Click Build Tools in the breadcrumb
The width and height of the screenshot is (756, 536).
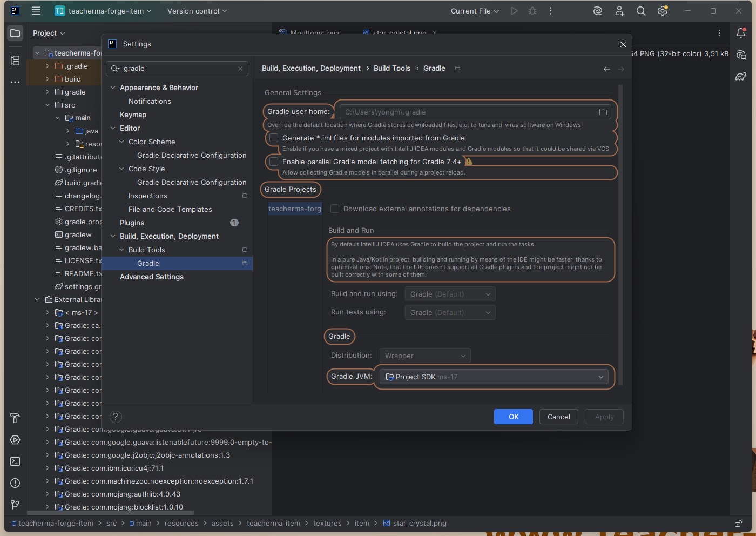[x=392, y=68]
